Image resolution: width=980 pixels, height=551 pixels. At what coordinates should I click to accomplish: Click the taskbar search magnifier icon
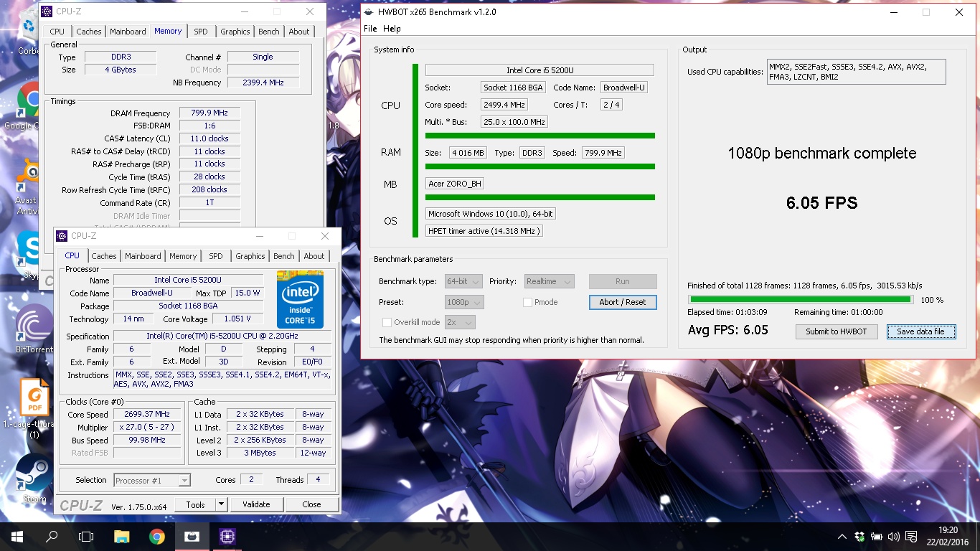52,536
